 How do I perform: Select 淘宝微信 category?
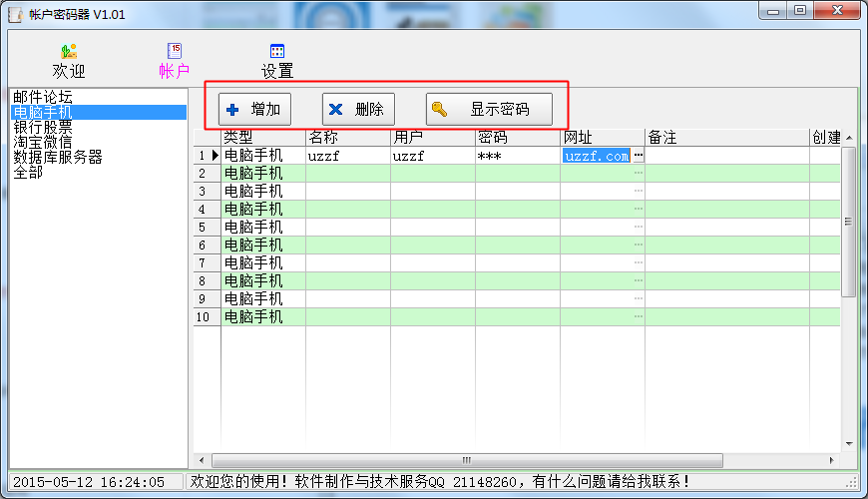(x=43, y=142)
